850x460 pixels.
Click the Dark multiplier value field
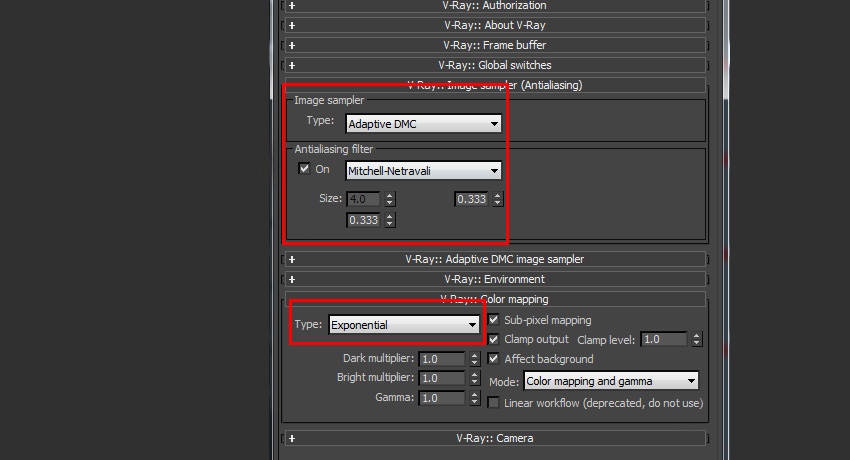(442, 359)
